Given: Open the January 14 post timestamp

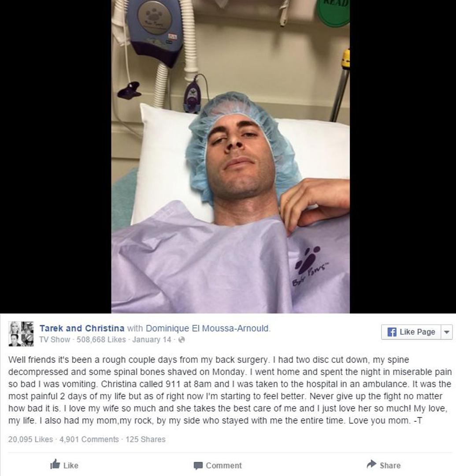Looking at the screenshot, I should pos(152,339).
